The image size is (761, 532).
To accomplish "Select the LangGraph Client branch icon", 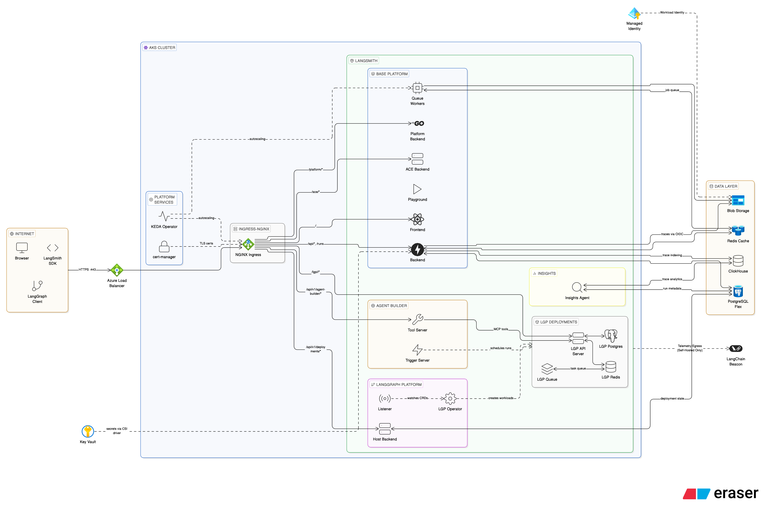I will tap(37, 286).
